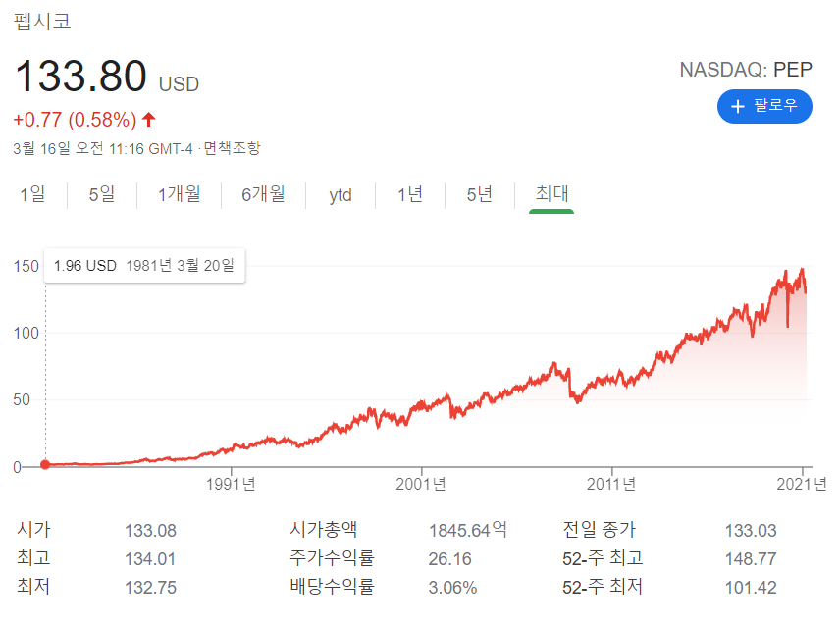The width and height of the screenshot is (840, 625).
Task: Click the 최대 maximum range tab
Action: [x=551, y=194]
